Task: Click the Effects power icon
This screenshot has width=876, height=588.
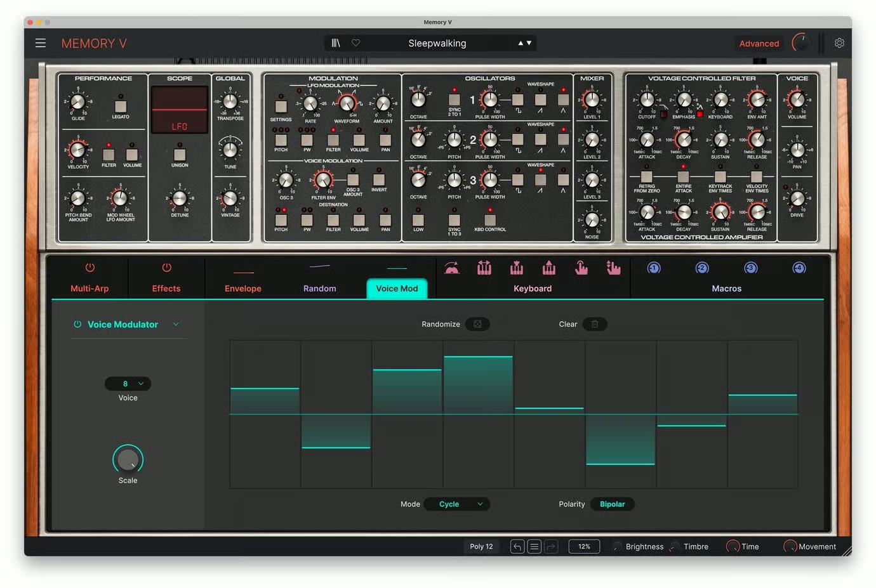Action: [166, 268]
